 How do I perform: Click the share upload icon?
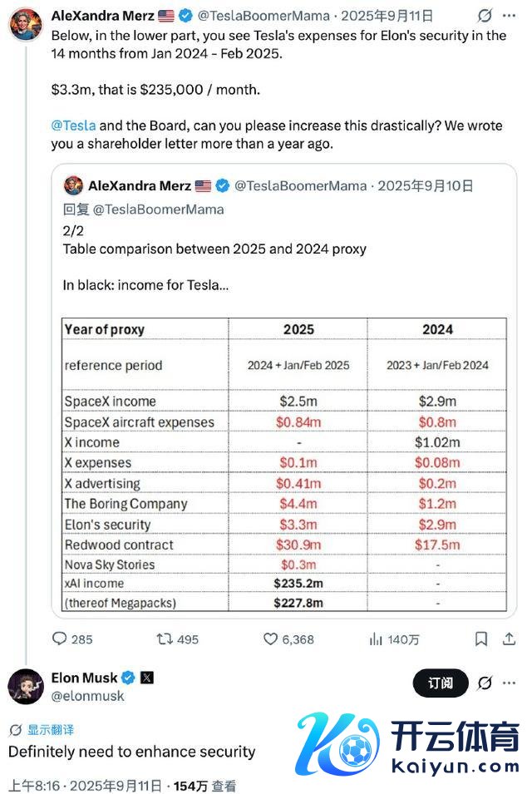click(509, 639)
